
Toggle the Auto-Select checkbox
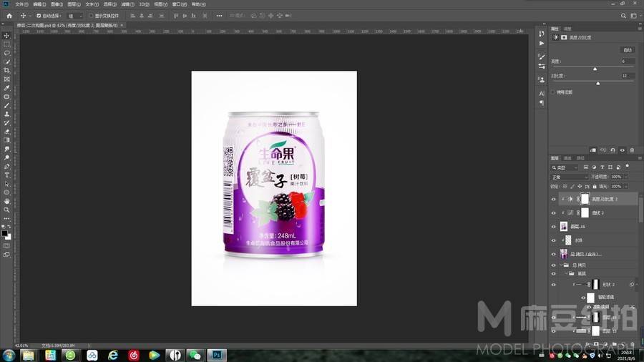[x=39, y=16]
